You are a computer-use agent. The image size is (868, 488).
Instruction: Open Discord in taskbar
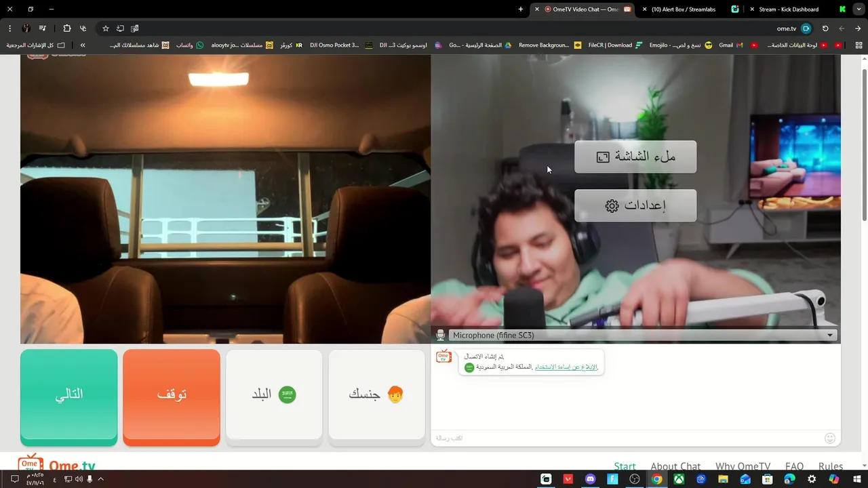(x=590, y=479)
